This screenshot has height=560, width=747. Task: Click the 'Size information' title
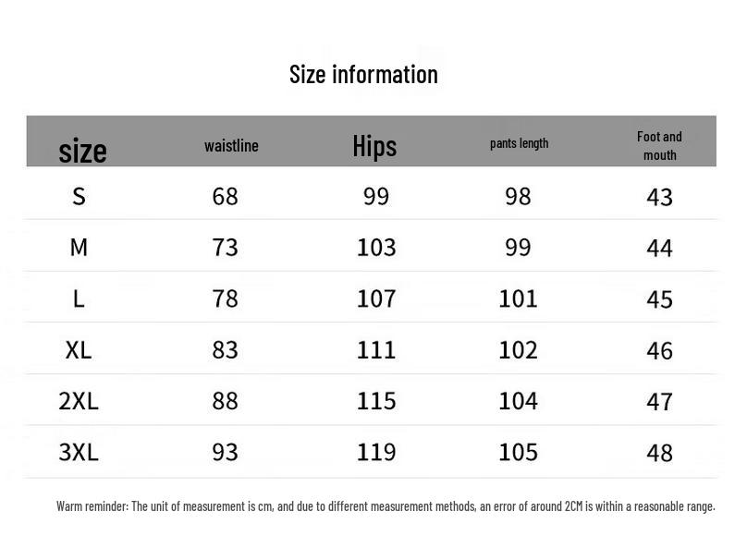pyautogui.click(x=363, y=74)
